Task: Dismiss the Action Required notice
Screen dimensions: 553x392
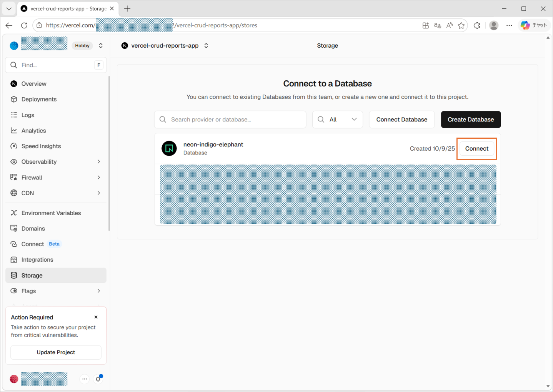Action: (x=96, y=317)
